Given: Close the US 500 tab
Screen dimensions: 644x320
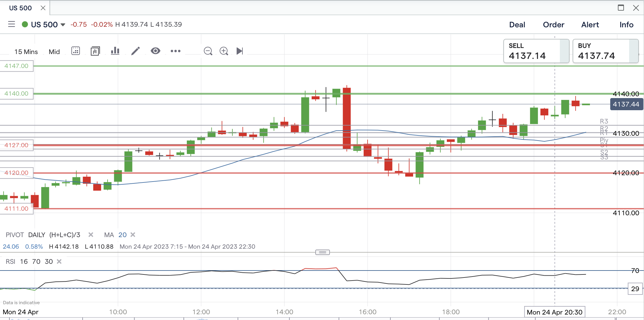Looking at the screenshot, I should tap(43, 8).
